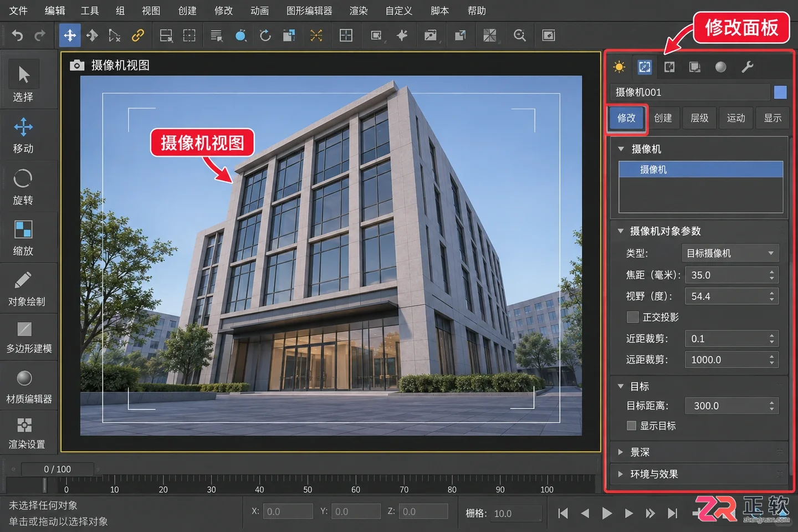Click the 栅格 field showing 10.0
Image resolution: width=798 pixels, height=532 pixels.
click(x=516, y=514)
